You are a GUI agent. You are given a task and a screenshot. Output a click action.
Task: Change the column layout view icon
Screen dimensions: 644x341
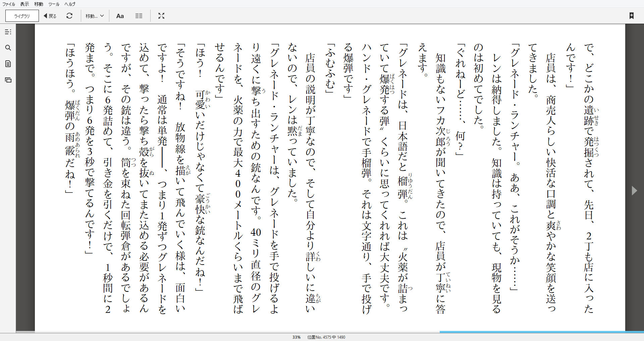pos(139,16)
